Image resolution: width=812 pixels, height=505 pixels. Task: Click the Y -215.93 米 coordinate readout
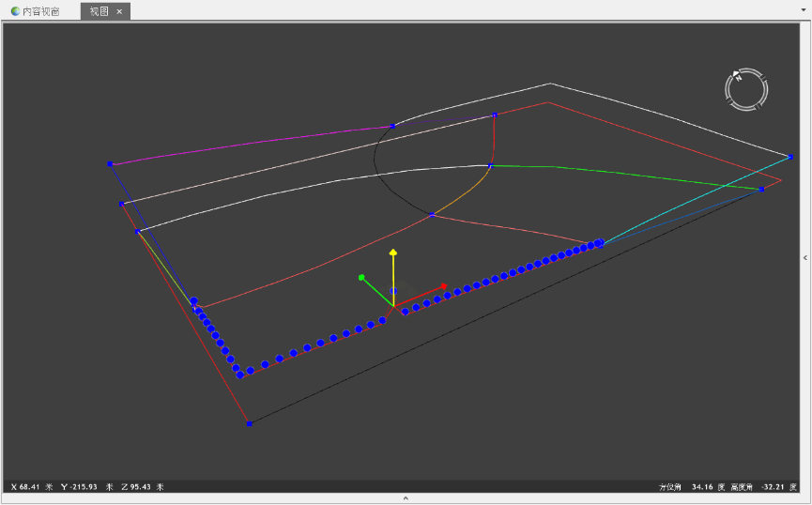coord(87,487)
